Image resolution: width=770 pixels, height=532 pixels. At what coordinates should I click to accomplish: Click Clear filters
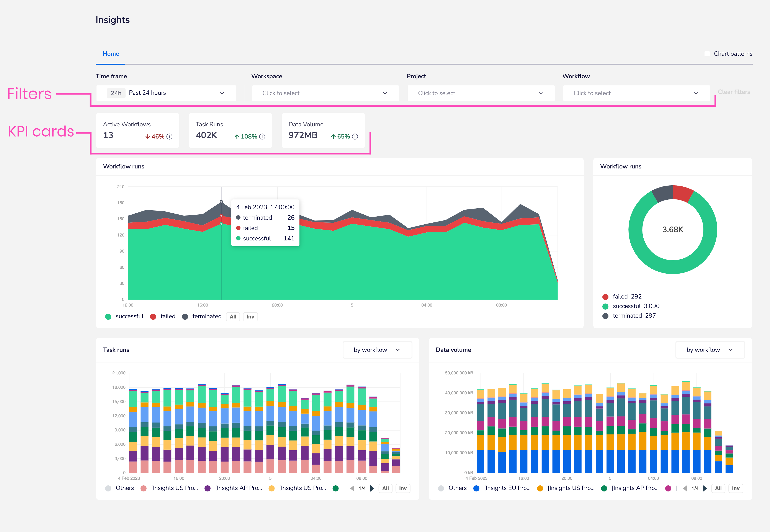[734, 92]
